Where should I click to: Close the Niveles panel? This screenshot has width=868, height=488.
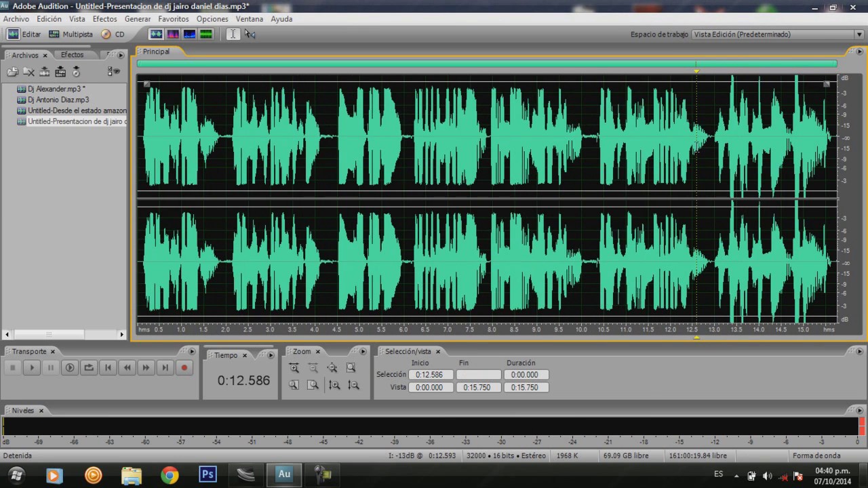41,411
